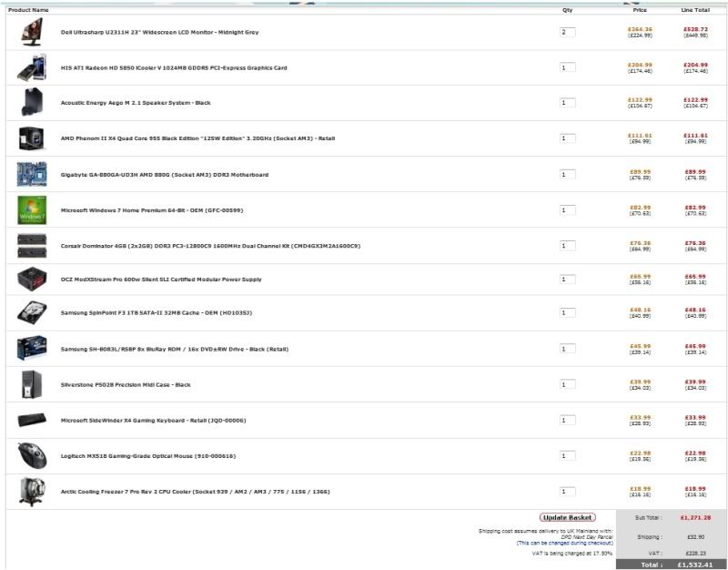Open the Gigabyte motherboard product image

point(32,174)
